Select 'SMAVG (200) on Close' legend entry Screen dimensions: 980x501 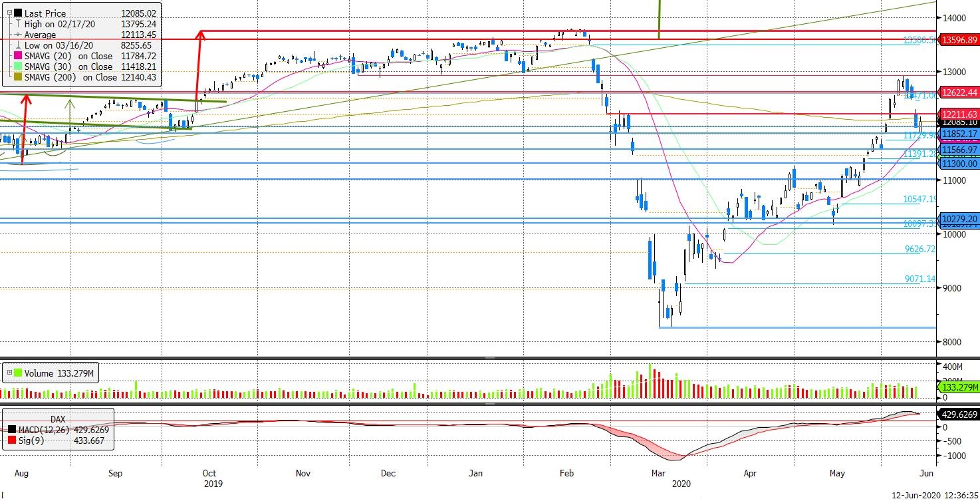tap(71, 77)
